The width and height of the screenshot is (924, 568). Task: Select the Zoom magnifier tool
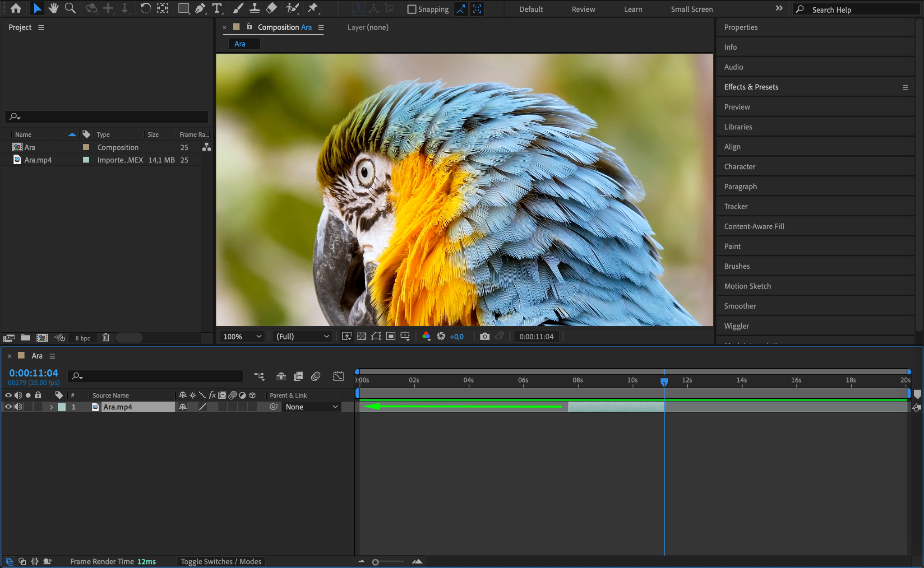[x=70, y=8]
